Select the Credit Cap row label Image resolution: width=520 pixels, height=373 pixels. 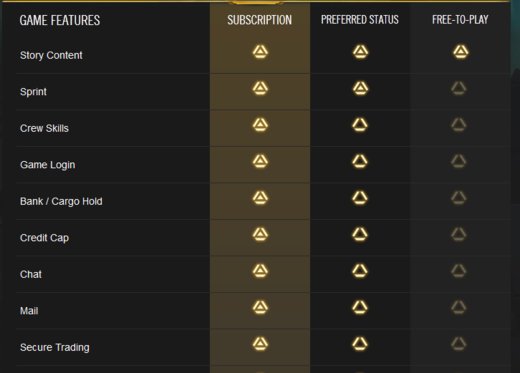44,238
